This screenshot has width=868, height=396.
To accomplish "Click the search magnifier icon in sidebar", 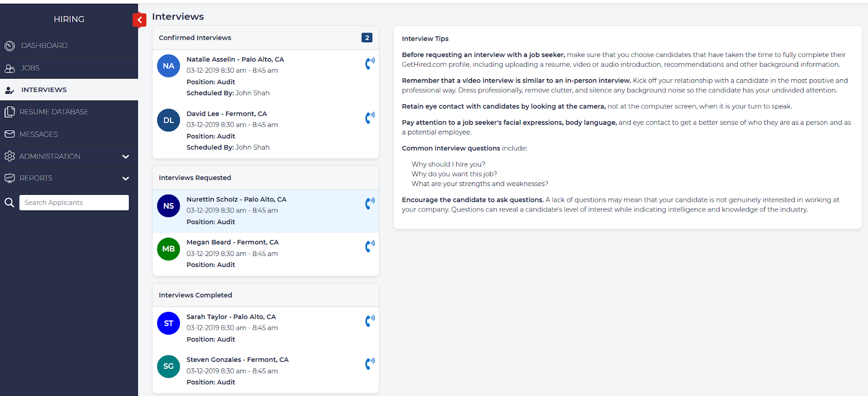I will click(x=9, y=202).
